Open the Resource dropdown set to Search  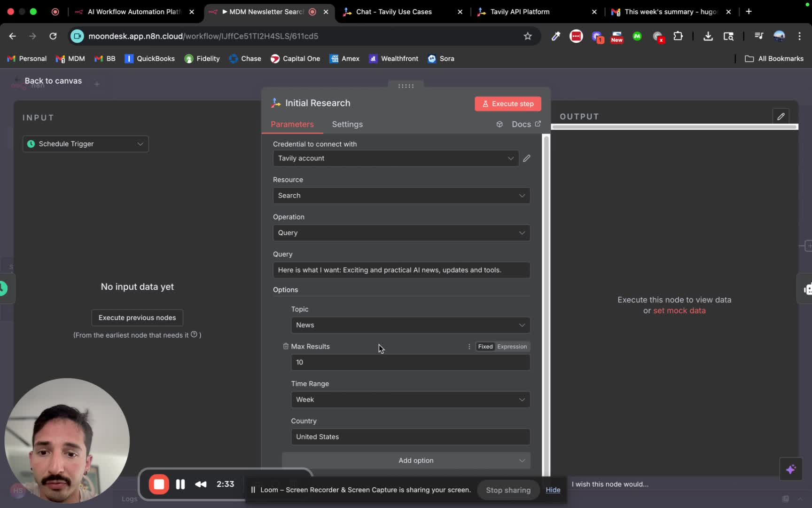(x=401, y=196)
